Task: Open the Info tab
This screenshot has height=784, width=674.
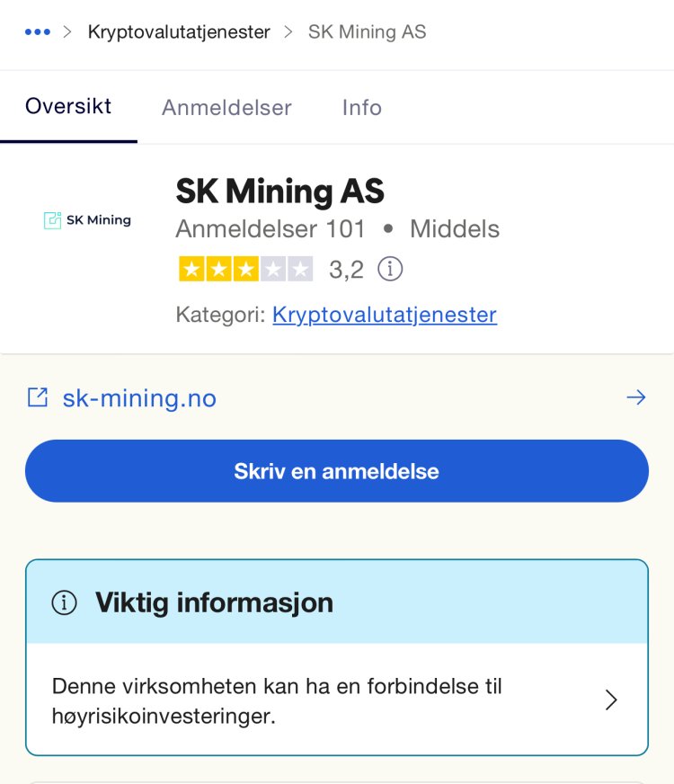Action: pyautogui.click(x=362, y=108)
